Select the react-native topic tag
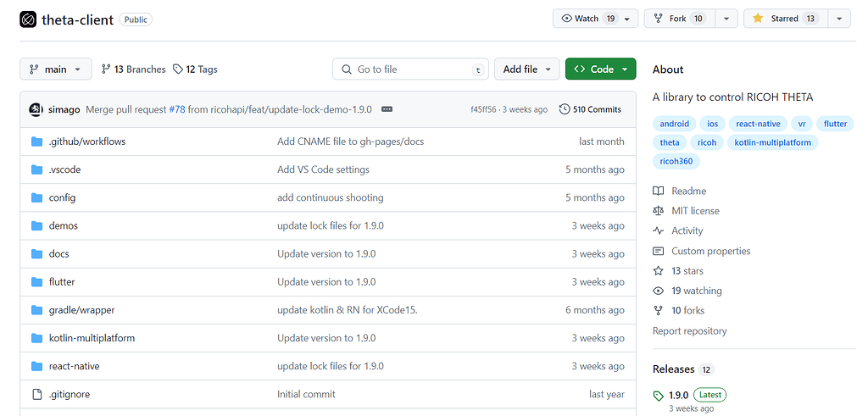The width and height of the screenshot is (868, 416). (x=758, y=124)
